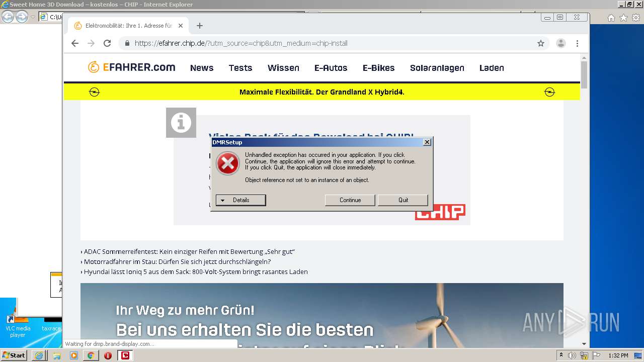Open the VLC media player desktop shortcut
This screenshot has height=362, width=644.
point(18,325)
